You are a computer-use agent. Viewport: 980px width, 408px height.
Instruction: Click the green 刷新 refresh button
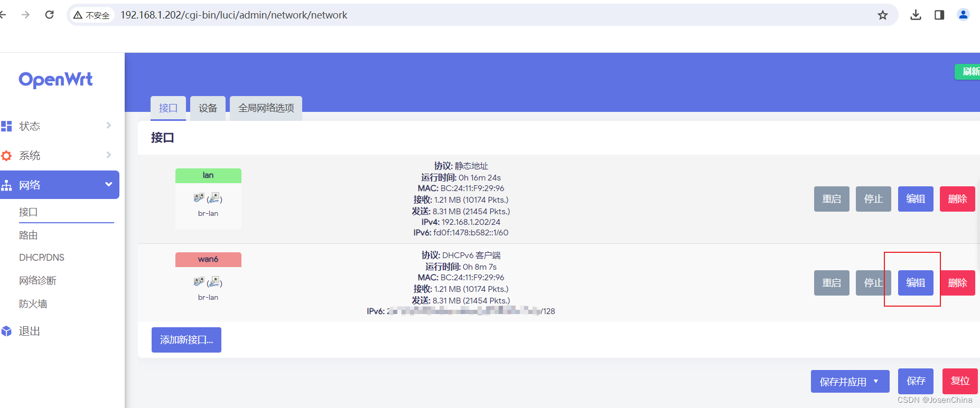(968, 72)
